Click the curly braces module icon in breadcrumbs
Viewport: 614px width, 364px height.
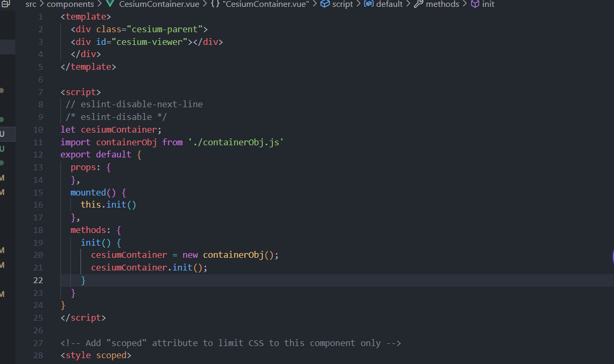click(x=215, y=4)
